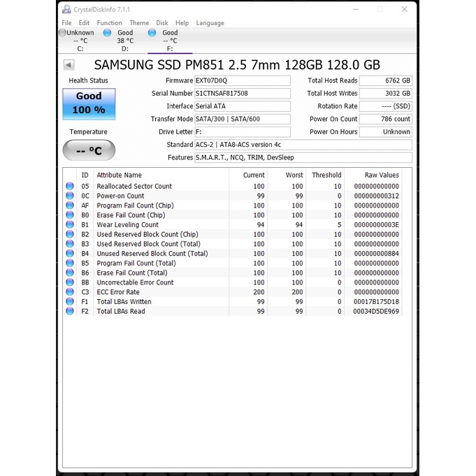
Task: Click the ID column header
Action: [x=85, y=175]
